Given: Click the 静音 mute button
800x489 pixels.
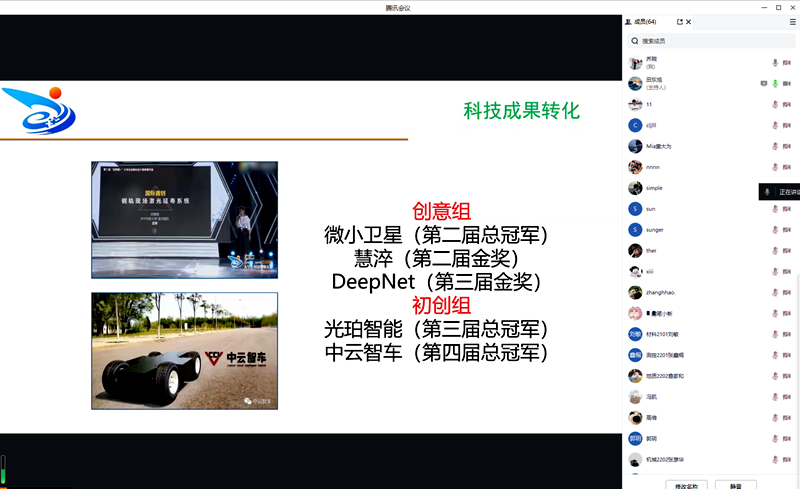Looking at the screenshot, I should point(736,485).
